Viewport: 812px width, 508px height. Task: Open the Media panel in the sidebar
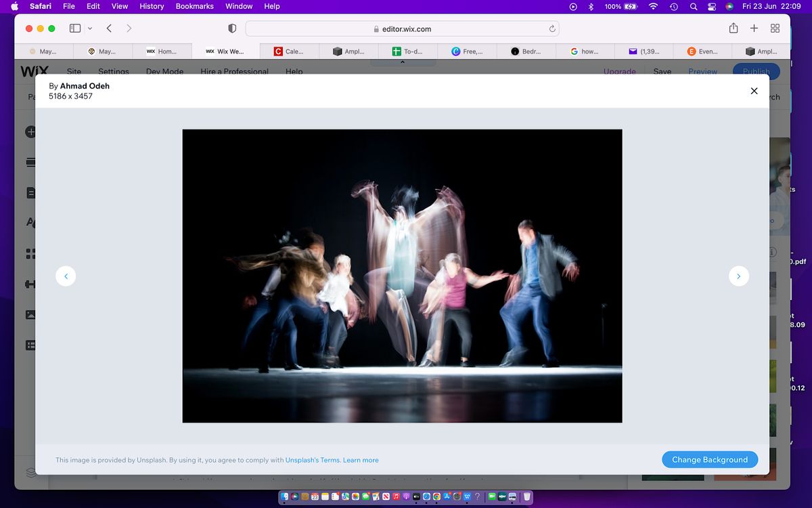[x=29, y=314]
